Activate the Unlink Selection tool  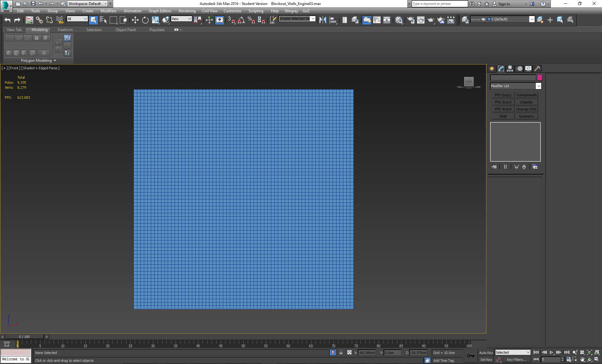(49, 20)
